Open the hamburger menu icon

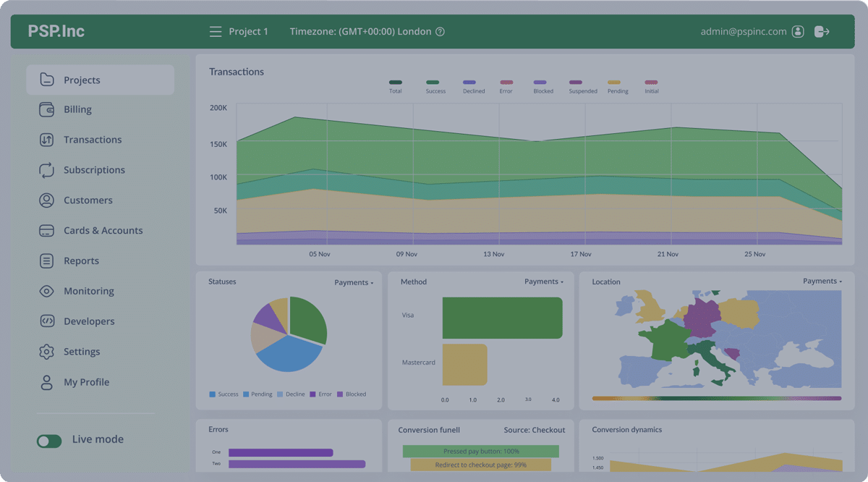[215, 32]
